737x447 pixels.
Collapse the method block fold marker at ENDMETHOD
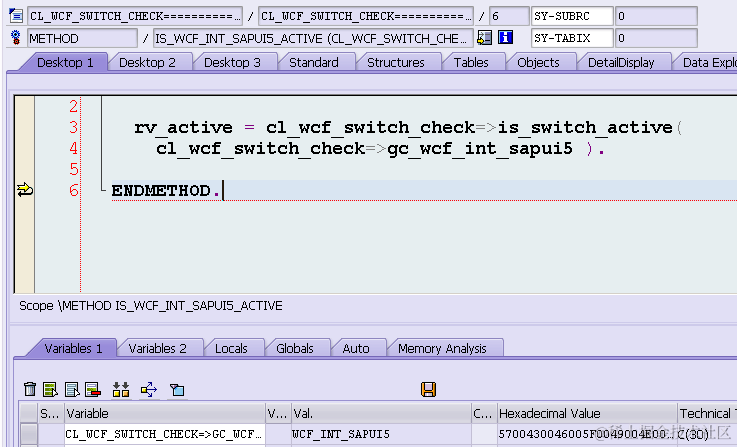pyautogui.click(x=102, y=190)
